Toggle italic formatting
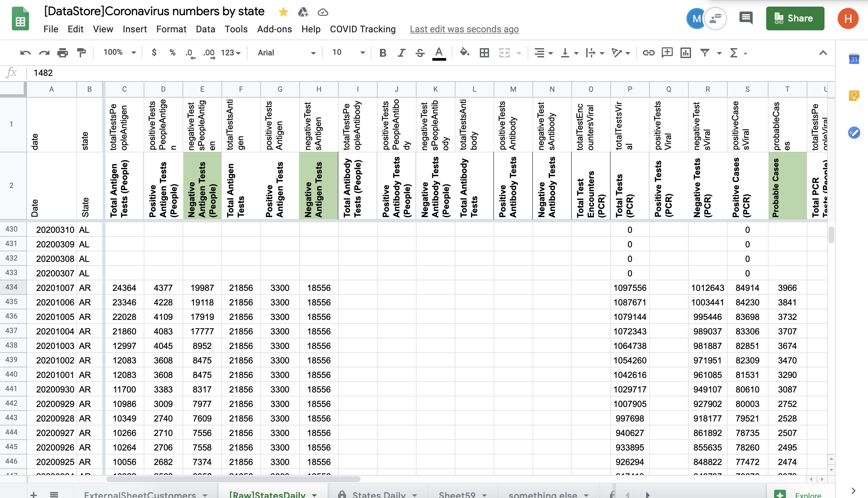 401,53
